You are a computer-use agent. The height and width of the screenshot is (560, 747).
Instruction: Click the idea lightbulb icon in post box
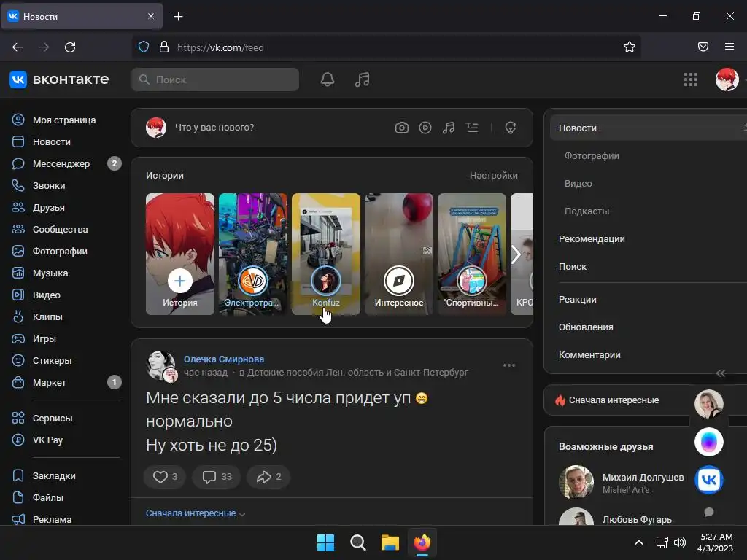[x=511, y=128]
